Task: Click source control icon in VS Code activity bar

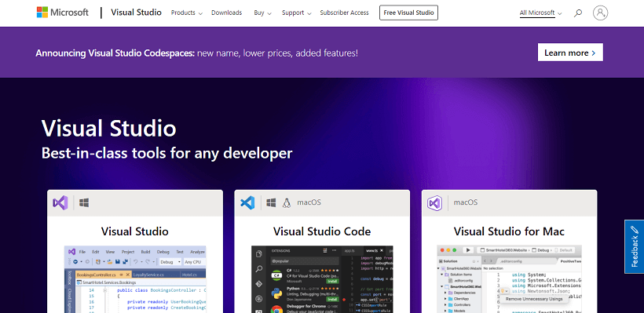Action: pos(258,284)
